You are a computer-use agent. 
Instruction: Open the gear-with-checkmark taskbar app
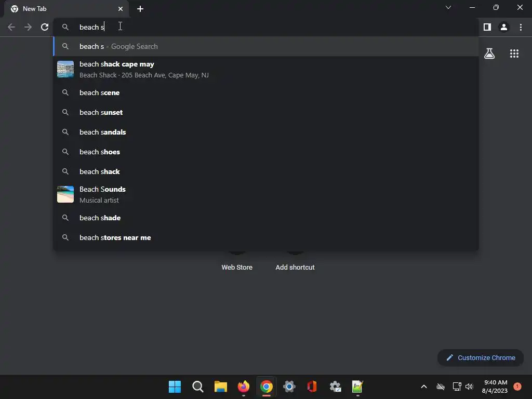[x=335, y=387]
